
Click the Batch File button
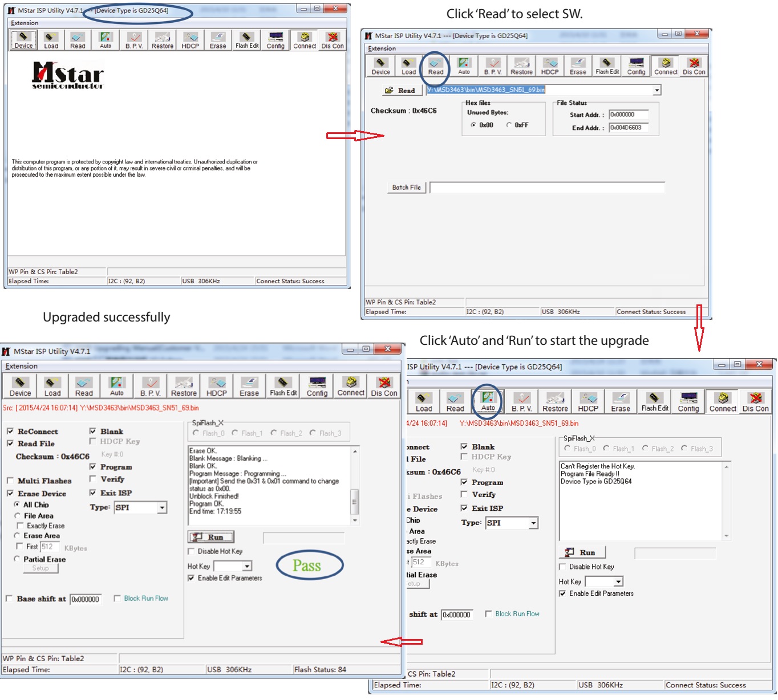tap(407, 187)
